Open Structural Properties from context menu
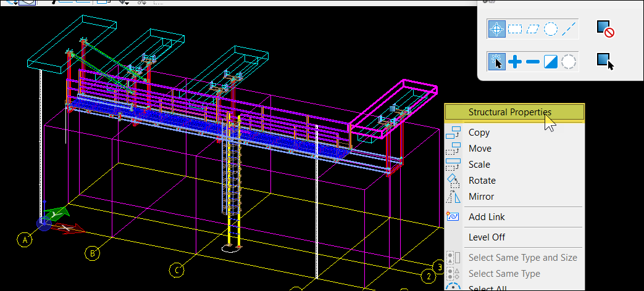Screen dimensions: 644x291 (509, 112)
